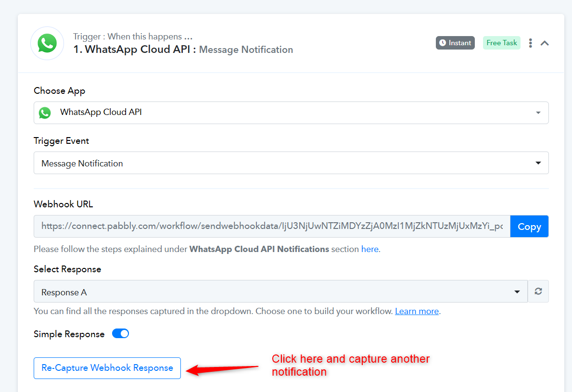Image resolution: width=572 pixels, height=392 pixels.
Task: Collapse the trigger step with chevron
Action: [x=545, y=43]
